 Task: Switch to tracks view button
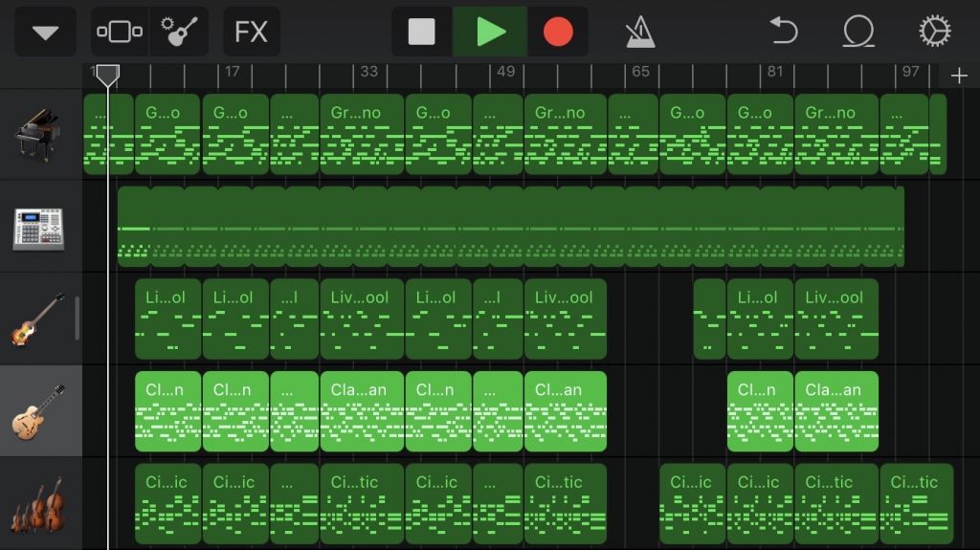pos(120,32)
